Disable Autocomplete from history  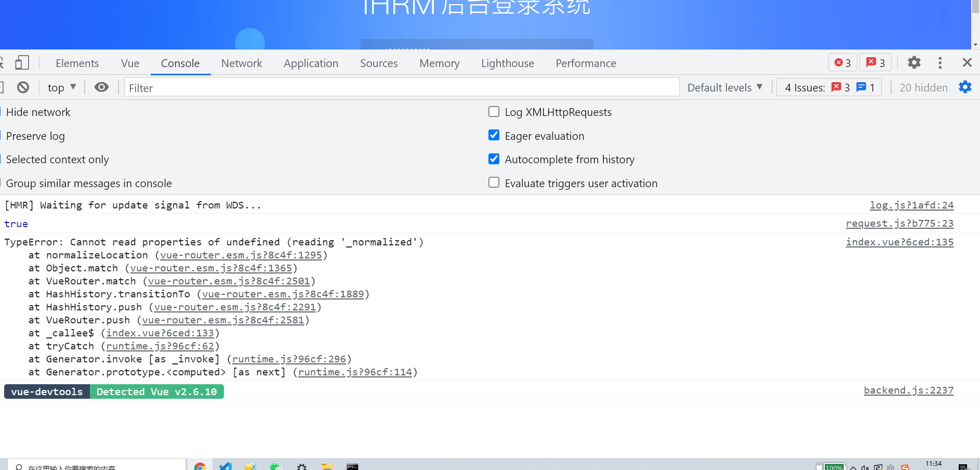click(494, 159)
